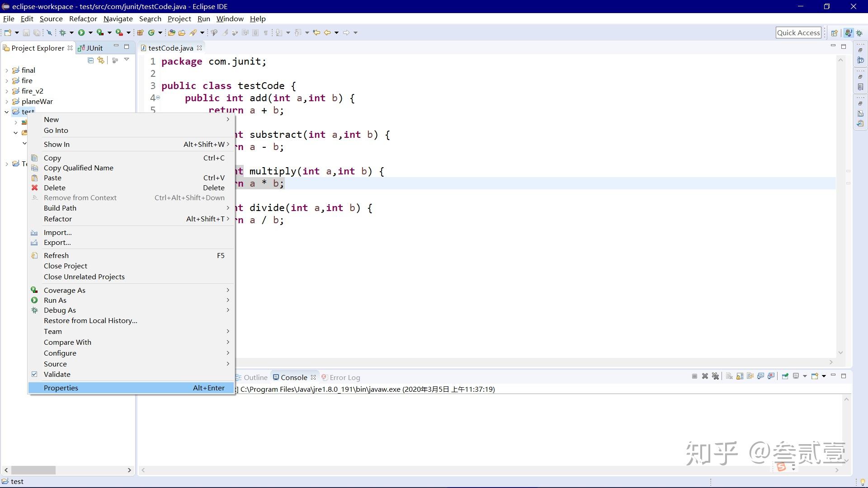Open the Debug button dropdown arrow
The image size is (868, 488).
click(71, 33)
